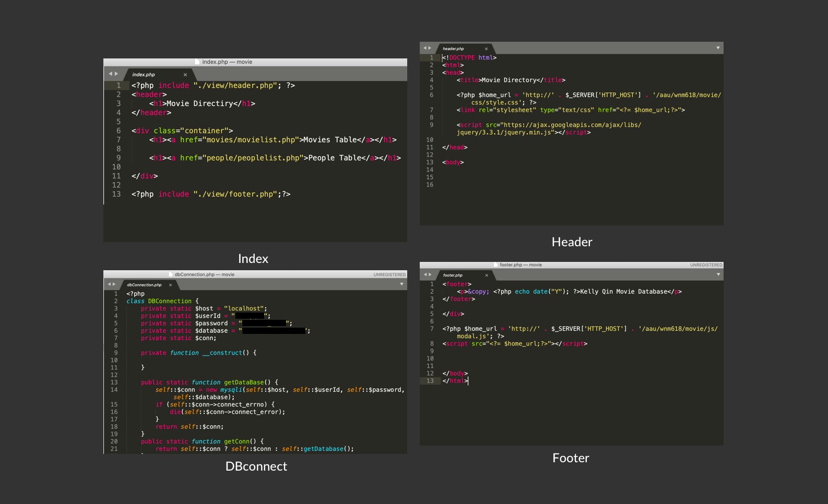This screenshot has height=504, width=828.
Task: Open the tab list dropdown in header.php window
Action: (x=718, y=48)
